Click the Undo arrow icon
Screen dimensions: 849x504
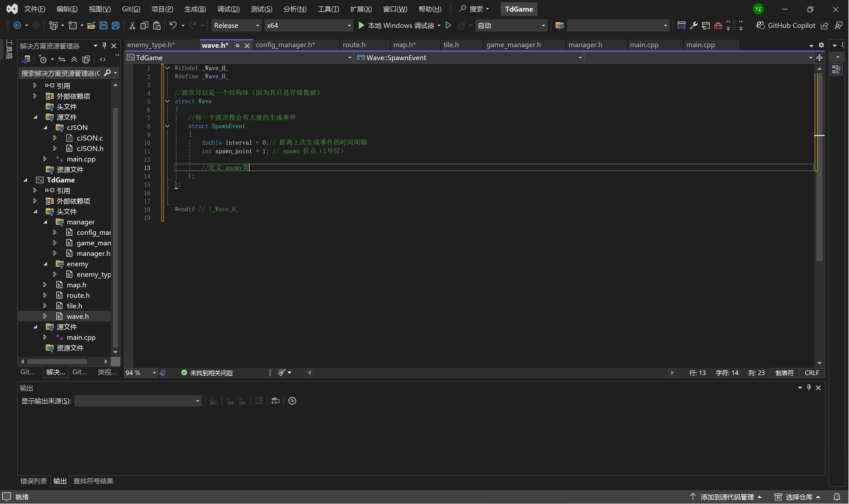173,25
